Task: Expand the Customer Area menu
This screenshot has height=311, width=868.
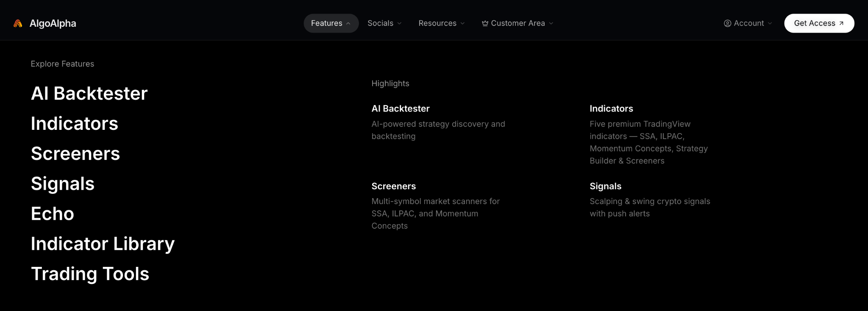Action: [517, 23]
